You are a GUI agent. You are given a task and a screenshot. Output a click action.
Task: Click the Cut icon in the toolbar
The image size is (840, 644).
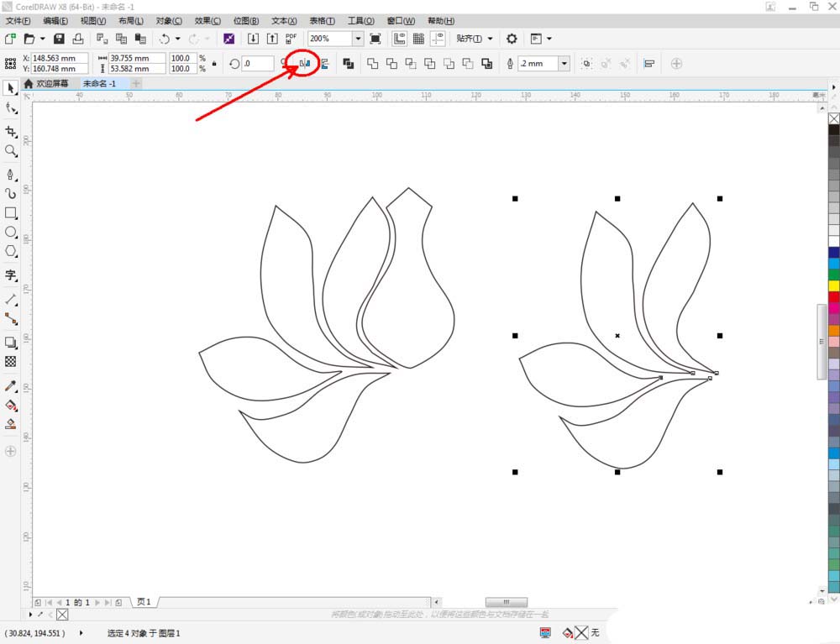coord(102,39)
